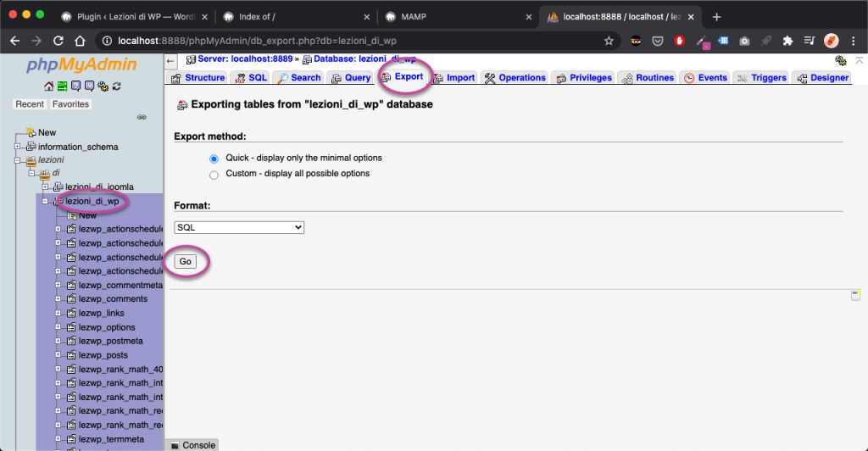This screenshot has width=868, height=451.
Task: Open the Console bar at bottom
Action: pos(192,445)
